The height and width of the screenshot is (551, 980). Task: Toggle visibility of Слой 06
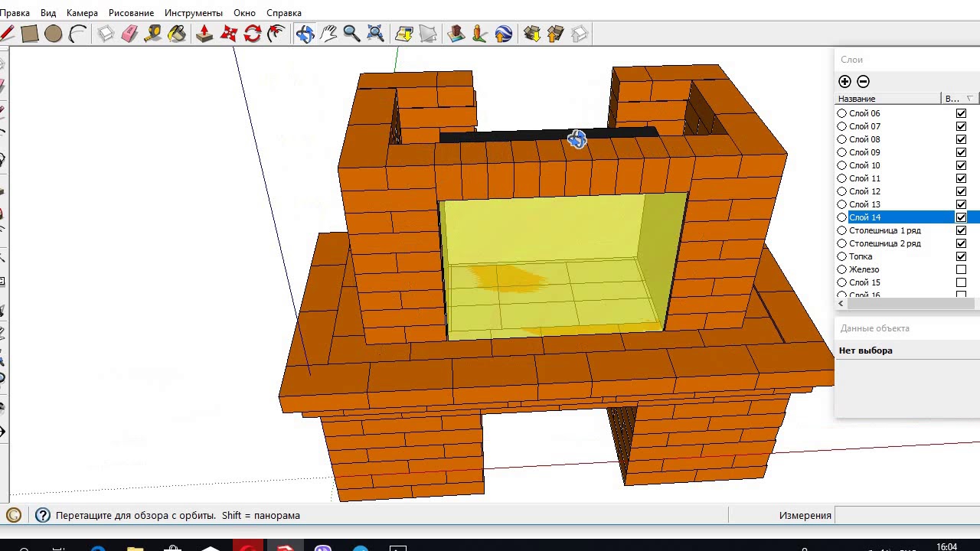click(x=961, y=113)
